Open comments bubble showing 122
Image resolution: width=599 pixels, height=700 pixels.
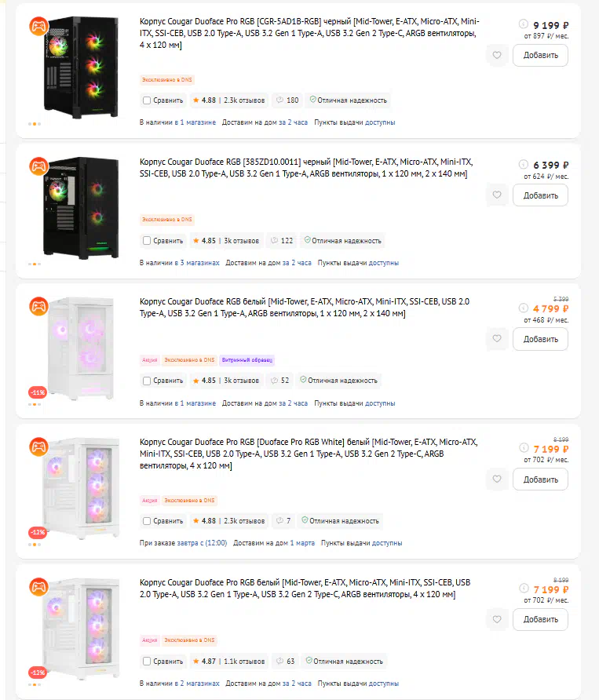point(281,241)
